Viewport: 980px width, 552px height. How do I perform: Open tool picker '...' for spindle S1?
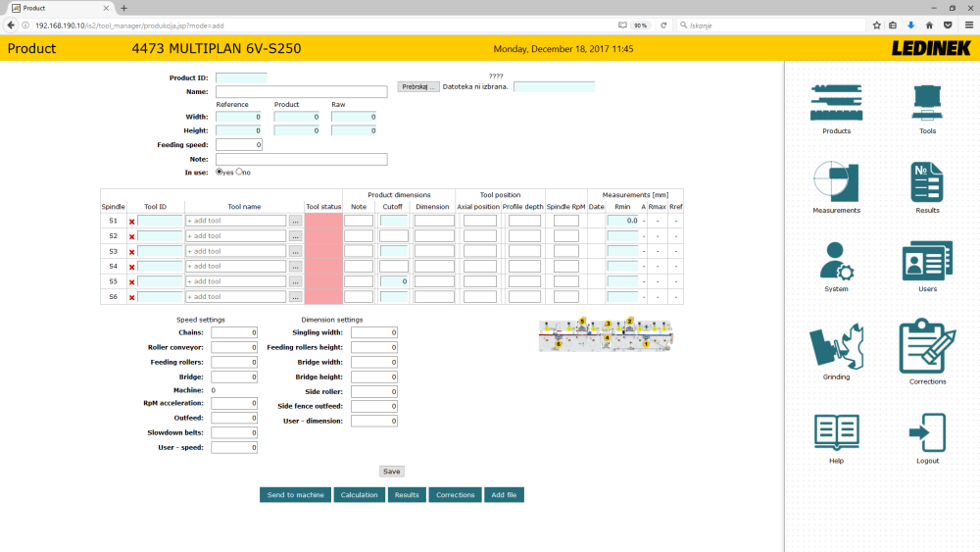click(x=296, y=221)
